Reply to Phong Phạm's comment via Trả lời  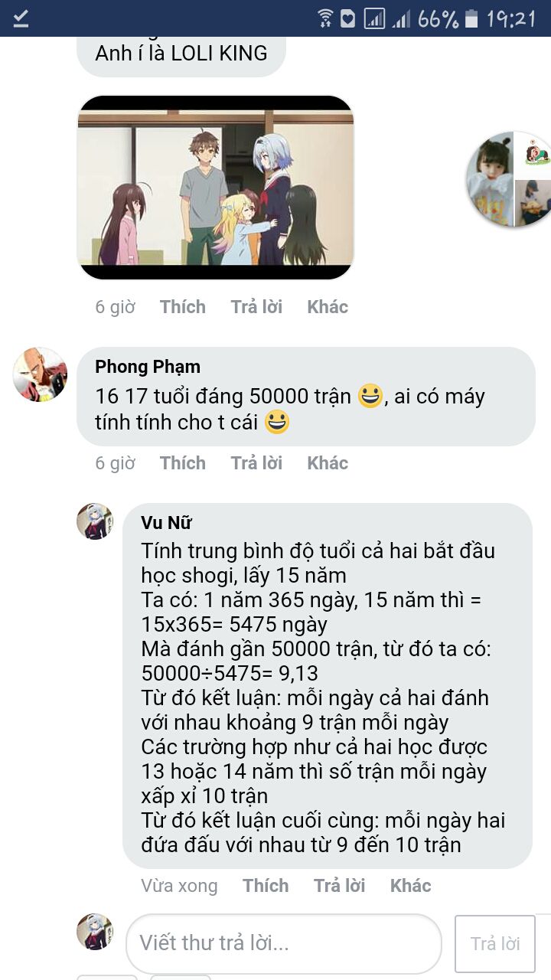256,463
